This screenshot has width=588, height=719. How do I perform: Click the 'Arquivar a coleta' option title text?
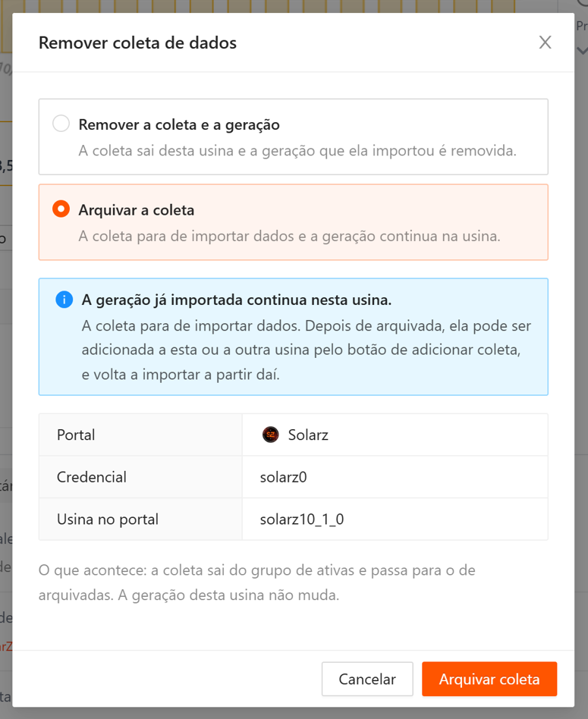[x=137, y=210]
